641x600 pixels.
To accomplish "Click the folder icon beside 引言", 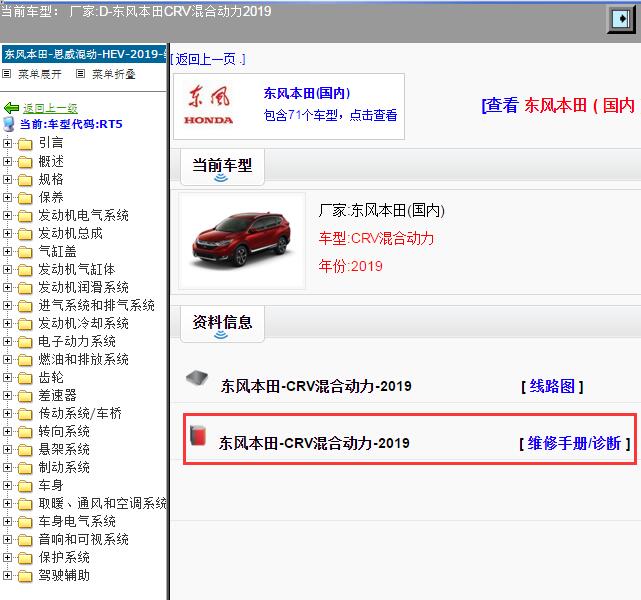I will tap(25, 143).
